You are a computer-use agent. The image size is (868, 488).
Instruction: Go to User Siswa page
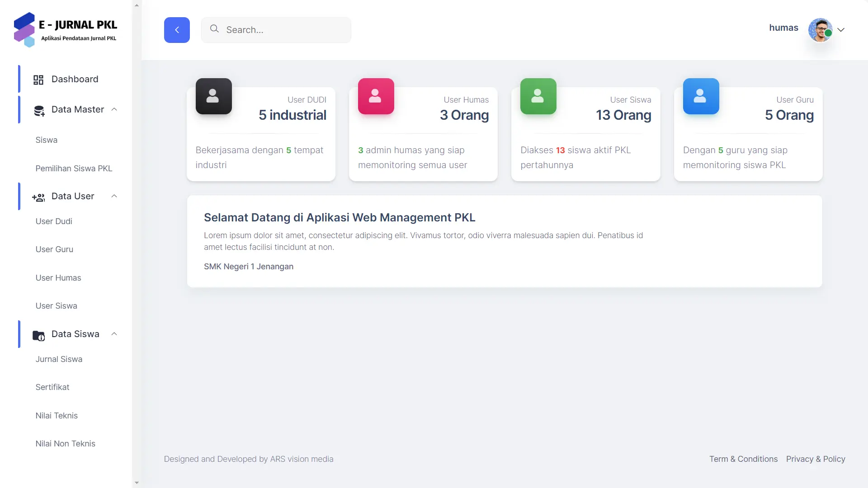click(57, 306)
